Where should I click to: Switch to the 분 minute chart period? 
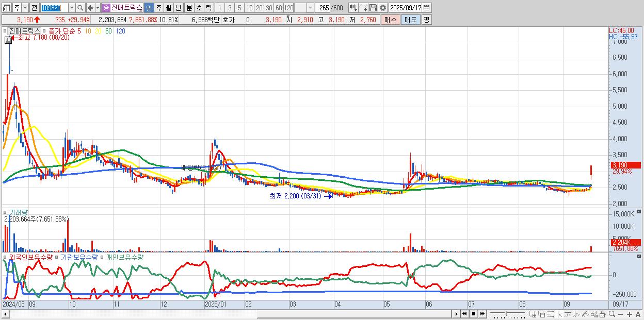tap(189, 8)
